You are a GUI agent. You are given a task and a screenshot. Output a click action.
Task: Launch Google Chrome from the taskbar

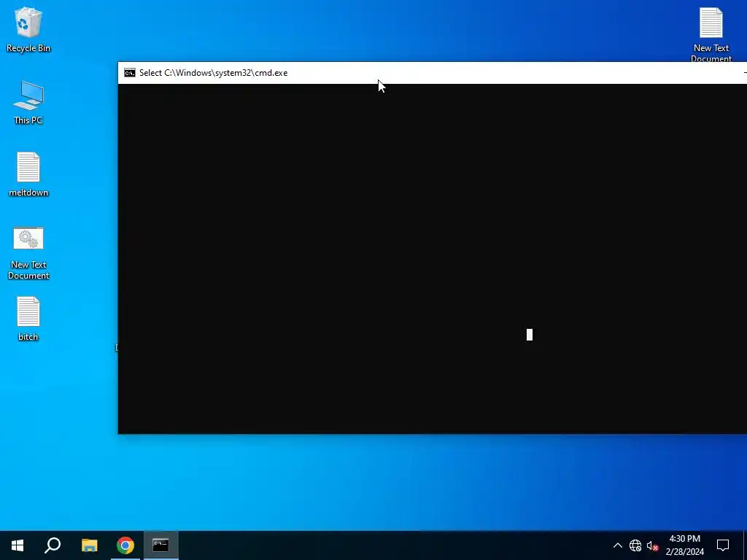click(x=125, y=545)
